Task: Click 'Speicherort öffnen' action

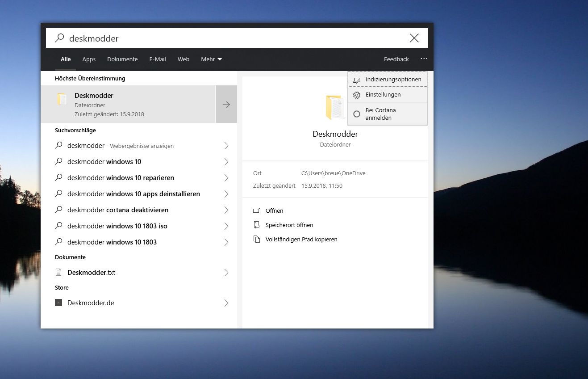Action: 289,225
